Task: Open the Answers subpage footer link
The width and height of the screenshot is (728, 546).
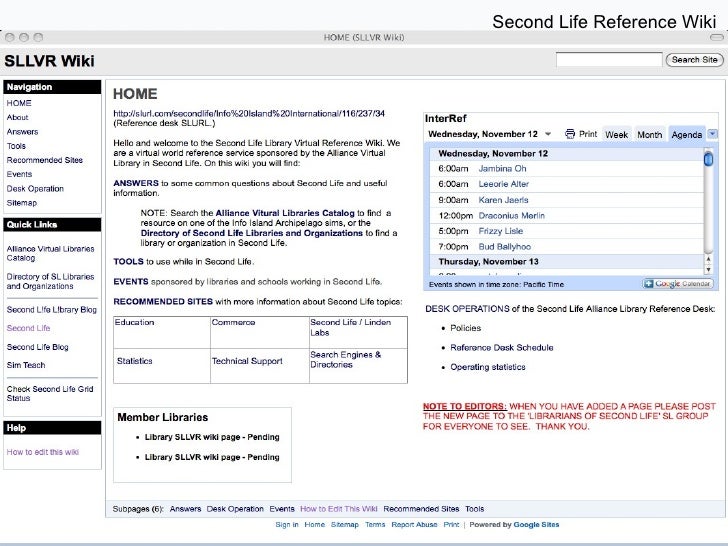Action: (185, 509)
